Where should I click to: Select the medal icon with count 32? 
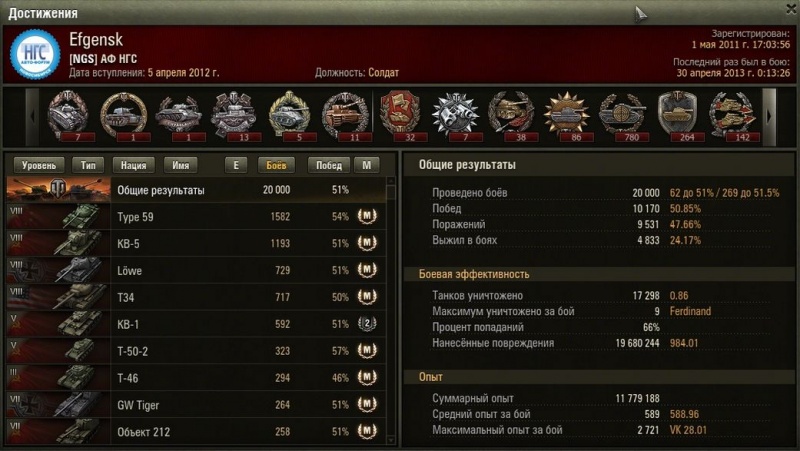point(401,116)
